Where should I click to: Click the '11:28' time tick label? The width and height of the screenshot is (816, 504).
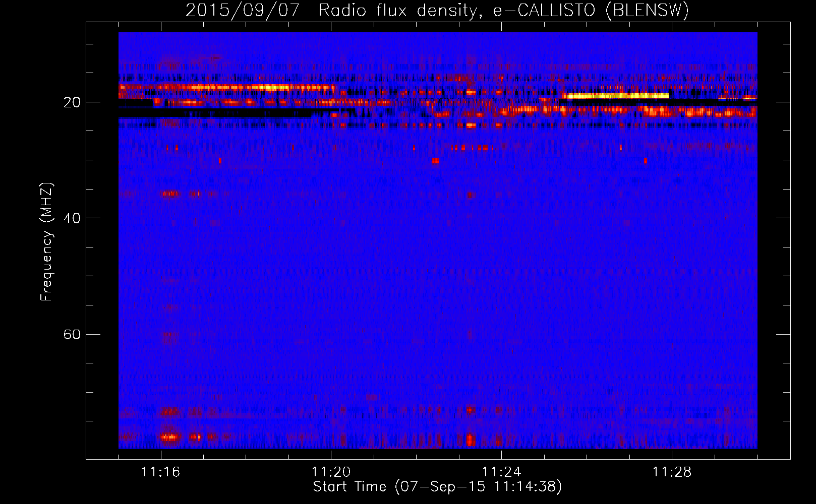click(x=672, y=472)
